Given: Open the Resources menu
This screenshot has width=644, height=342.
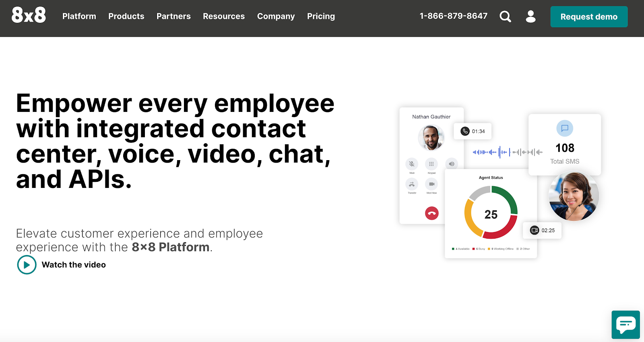Looking at the screenshot, I should [224, 16].
